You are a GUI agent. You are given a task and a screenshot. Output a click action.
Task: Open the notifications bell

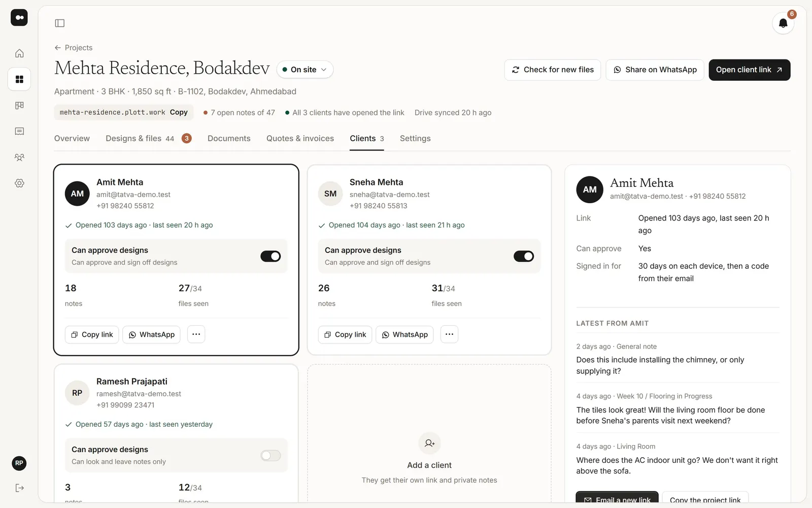coord(783,23)
